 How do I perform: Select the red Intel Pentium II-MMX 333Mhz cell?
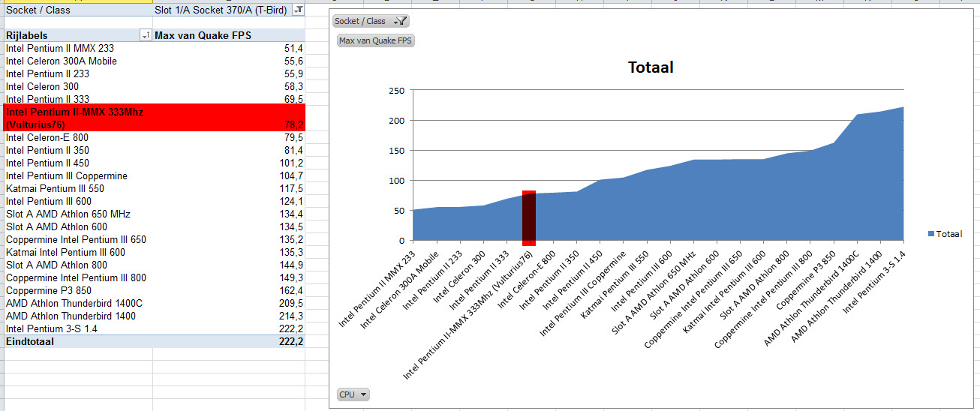pyautogui.click(x=77, y=118)
